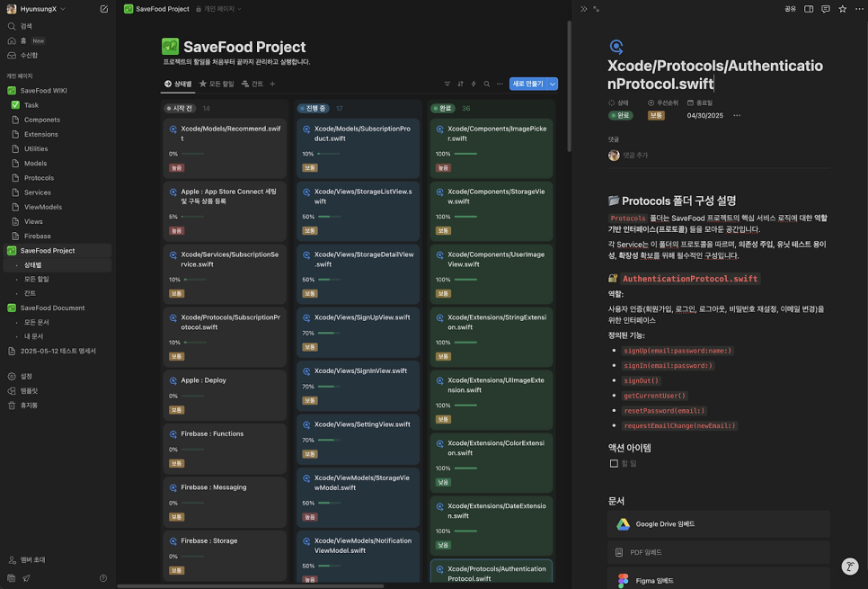Click the lightning automation icon
Viewport: 868px width, 589px height.
(474, 84)
